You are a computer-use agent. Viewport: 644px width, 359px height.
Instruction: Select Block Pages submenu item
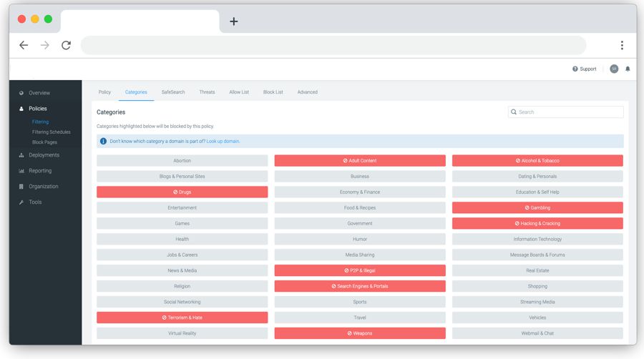coord(44,142)
